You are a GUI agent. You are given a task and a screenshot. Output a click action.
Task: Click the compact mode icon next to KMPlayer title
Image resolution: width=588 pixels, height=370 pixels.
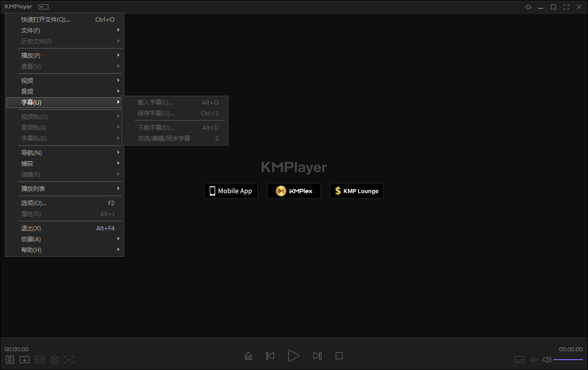tap(43, 7)
